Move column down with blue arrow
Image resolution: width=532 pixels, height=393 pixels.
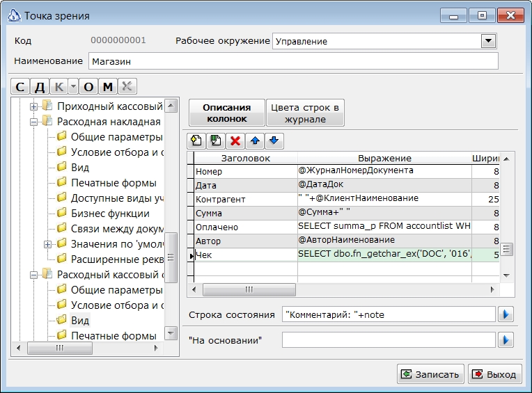(274, 141)
